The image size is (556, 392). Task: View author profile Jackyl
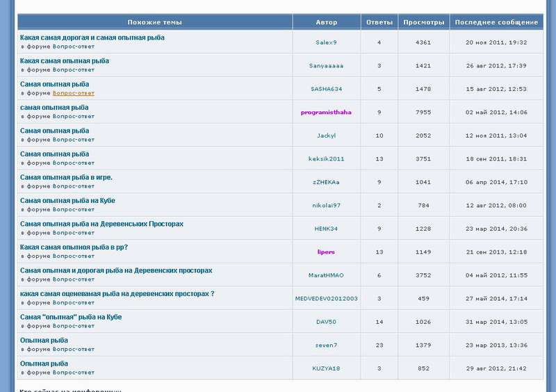click(326, 136)
